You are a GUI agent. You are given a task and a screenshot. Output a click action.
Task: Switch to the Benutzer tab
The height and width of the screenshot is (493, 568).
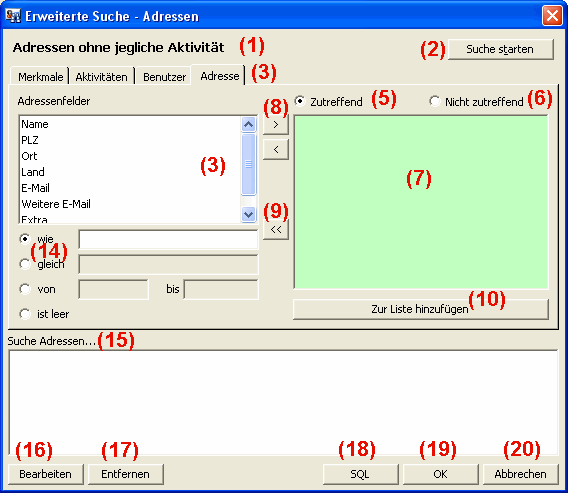pyautogui.click(x=164, y=77)
